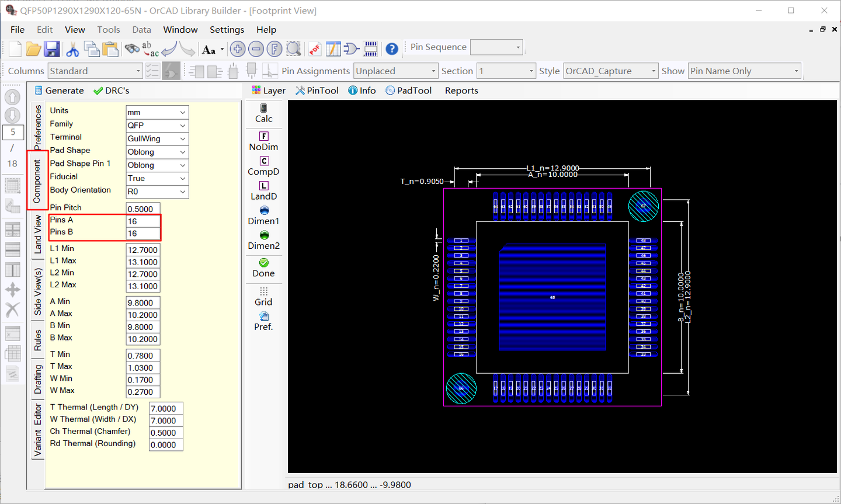Open the Grid settings icon
841x504 pixels.
pyautogui.click(x=263, y=296)
